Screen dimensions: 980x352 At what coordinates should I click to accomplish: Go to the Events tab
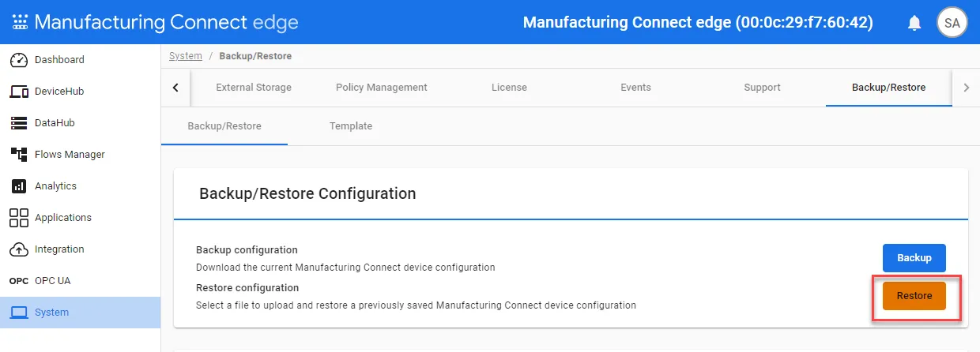(x=636, y=88)
